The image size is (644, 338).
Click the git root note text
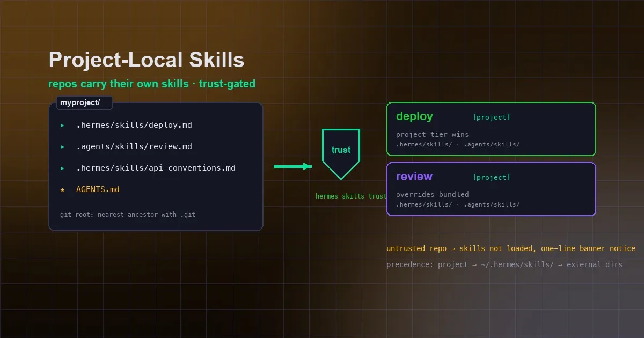tap(128, 215)
